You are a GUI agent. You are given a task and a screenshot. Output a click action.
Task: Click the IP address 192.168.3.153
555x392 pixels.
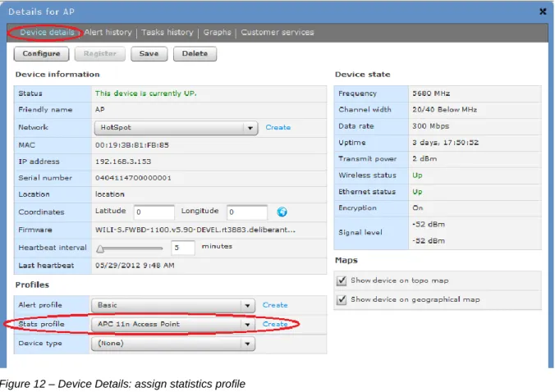click(x=123, y=162)
